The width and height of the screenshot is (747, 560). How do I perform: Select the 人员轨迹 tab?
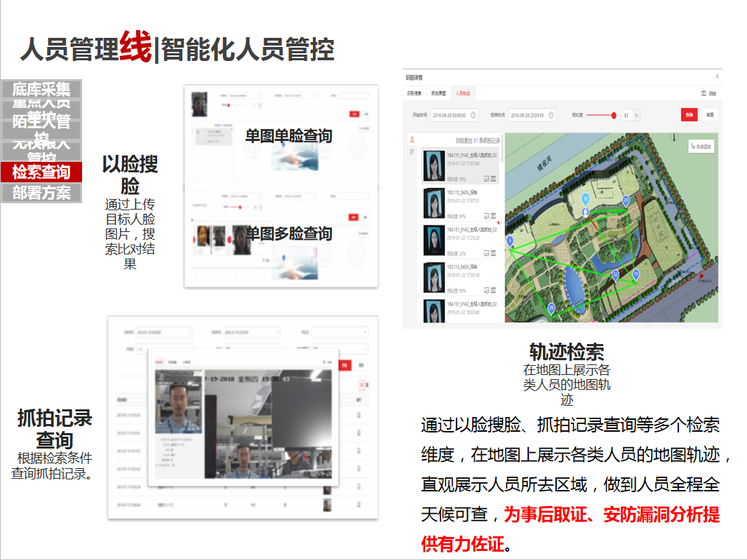click(463, 93)
